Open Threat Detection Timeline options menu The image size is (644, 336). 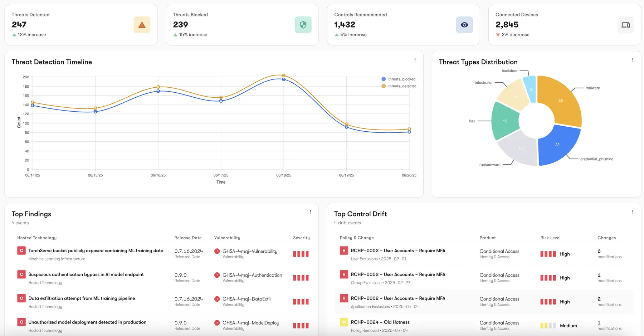coord(415,60)
